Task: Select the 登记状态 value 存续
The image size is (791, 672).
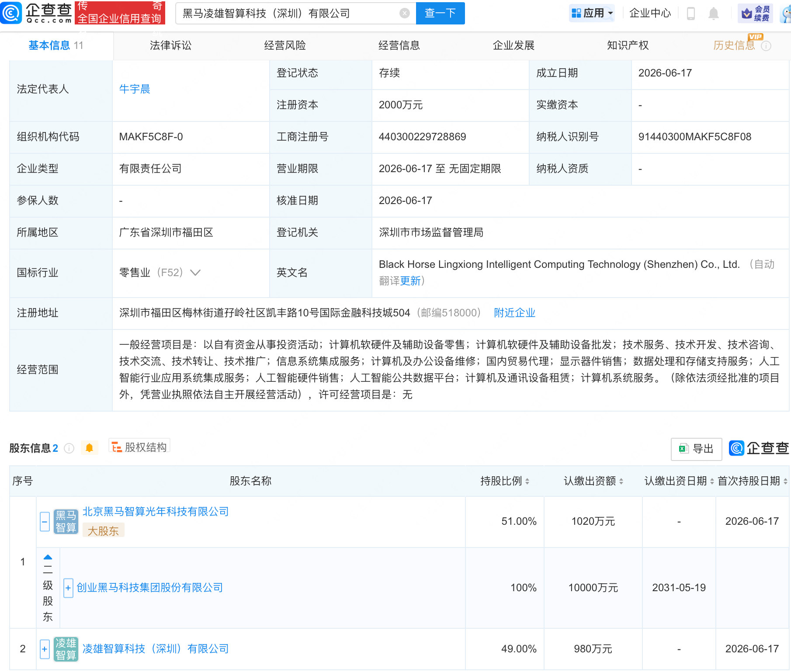Action: 389,73
